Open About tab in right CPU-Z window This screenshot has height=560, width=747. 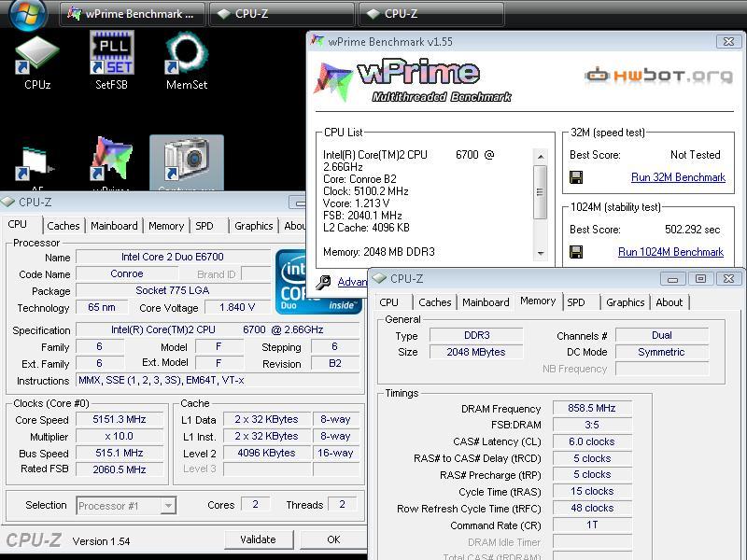coord(669,302)
